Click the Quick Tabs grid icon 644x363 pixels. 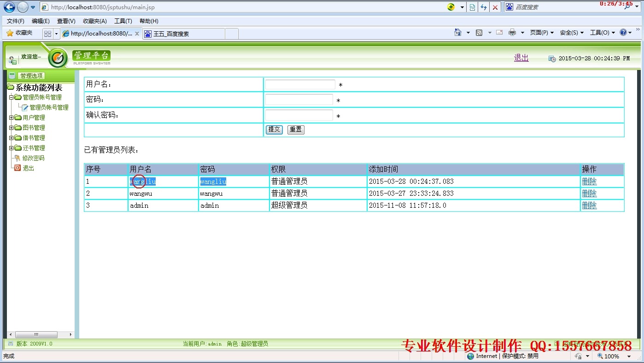tap(47, 34)
